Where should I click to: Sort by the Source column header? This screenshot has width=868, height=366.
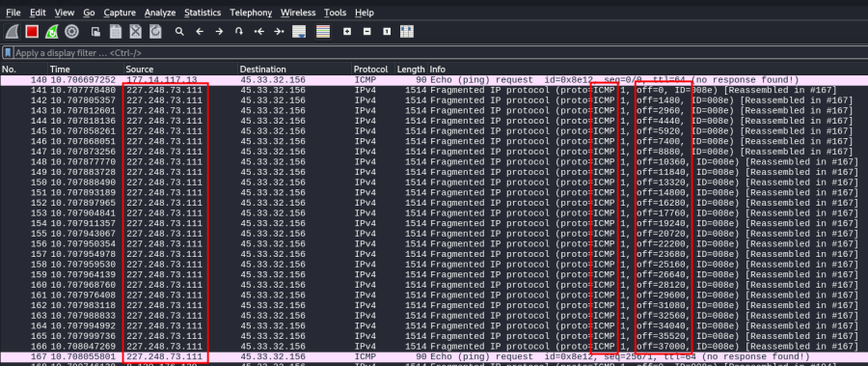coord(180,70)
